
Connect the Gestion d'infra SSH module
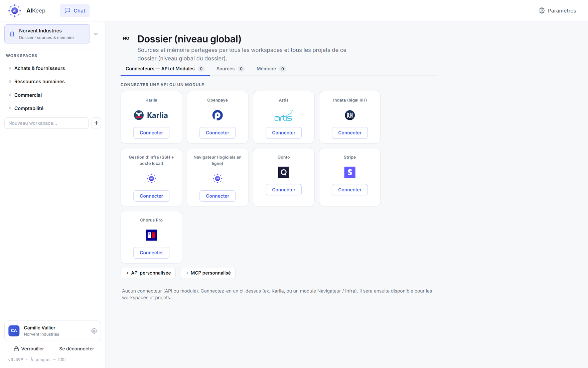(151, 196)
